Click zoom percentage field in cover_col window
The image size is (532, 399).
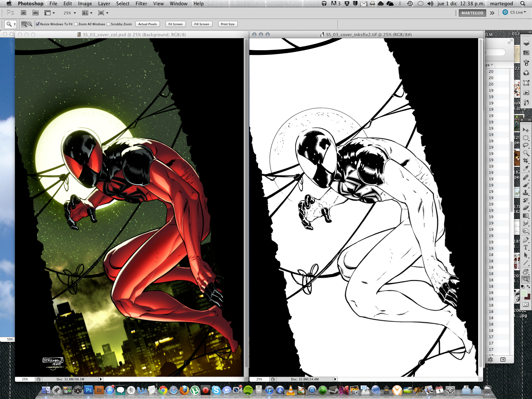tap(25, 379)
